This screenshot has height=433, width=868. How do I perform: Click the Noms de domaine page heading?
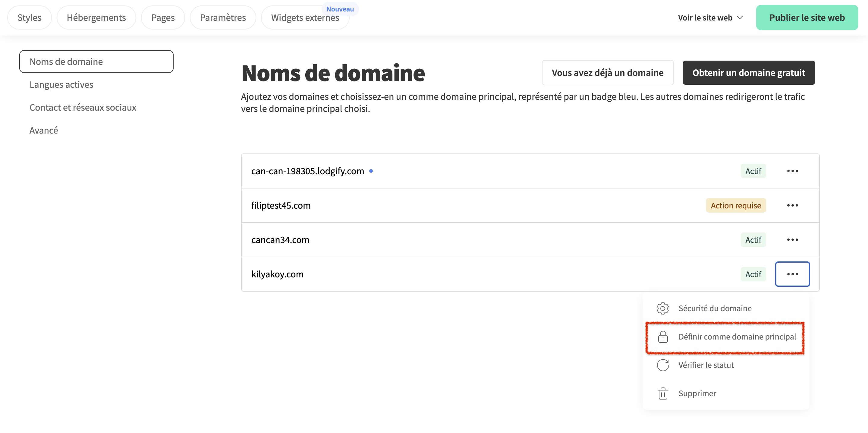[333, 73]
